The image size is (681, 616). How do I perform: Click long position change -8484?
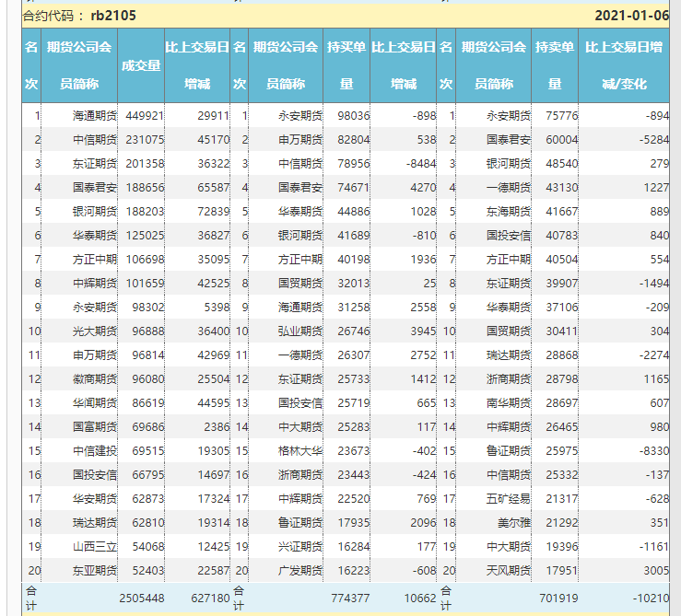pos(421,163)
